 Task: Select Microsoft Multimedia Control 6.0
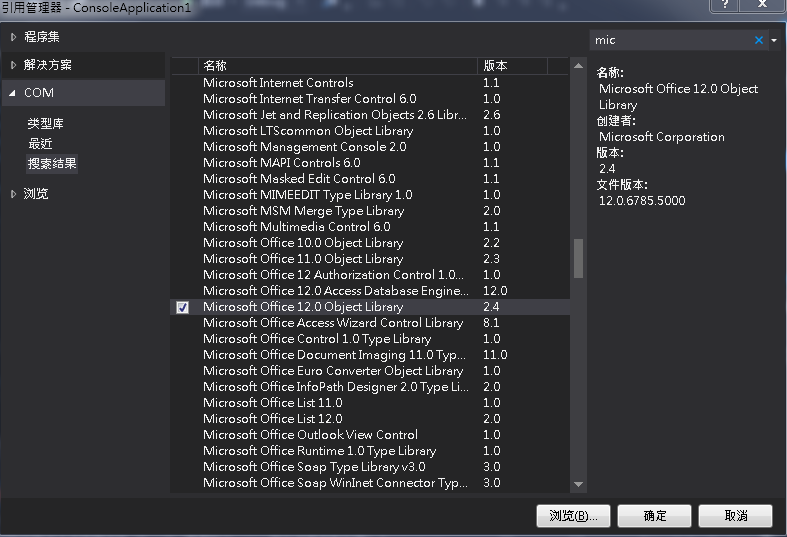370,227
